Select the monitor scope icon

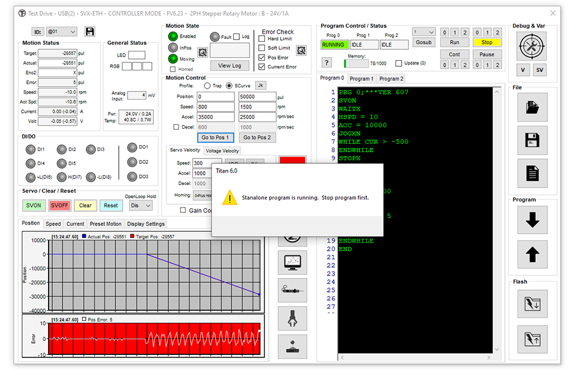tap(292, 262)
